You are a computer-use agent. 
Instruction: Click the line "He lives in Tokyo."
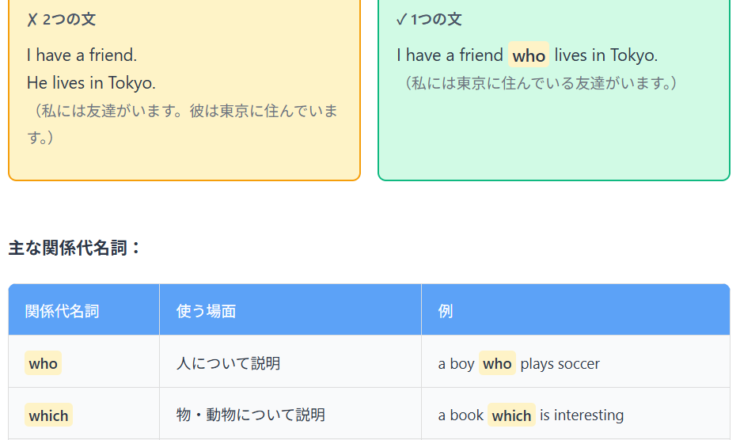click(91, 83)
